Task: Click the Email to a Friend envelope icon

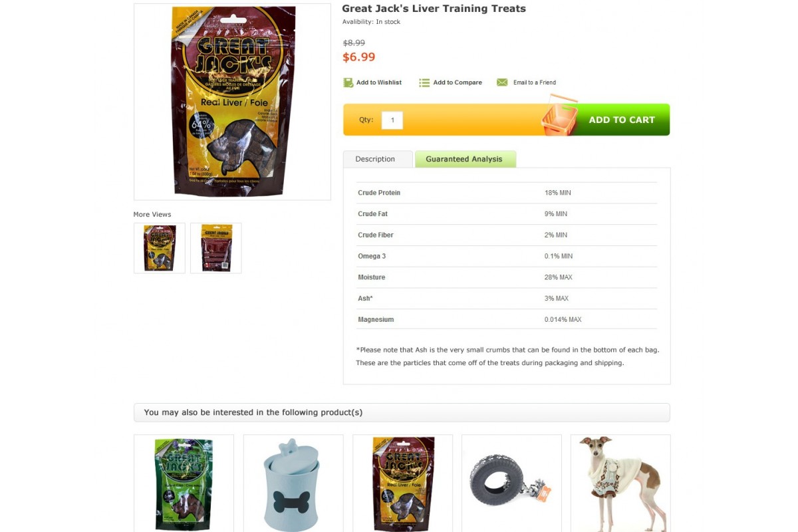Action: tap(502, 82)
